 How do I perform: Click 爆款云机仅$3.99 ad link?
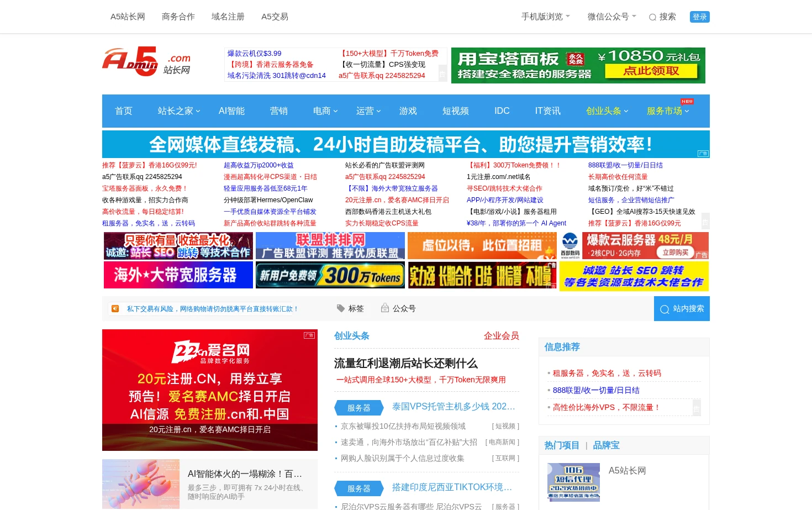pos(255,54)
